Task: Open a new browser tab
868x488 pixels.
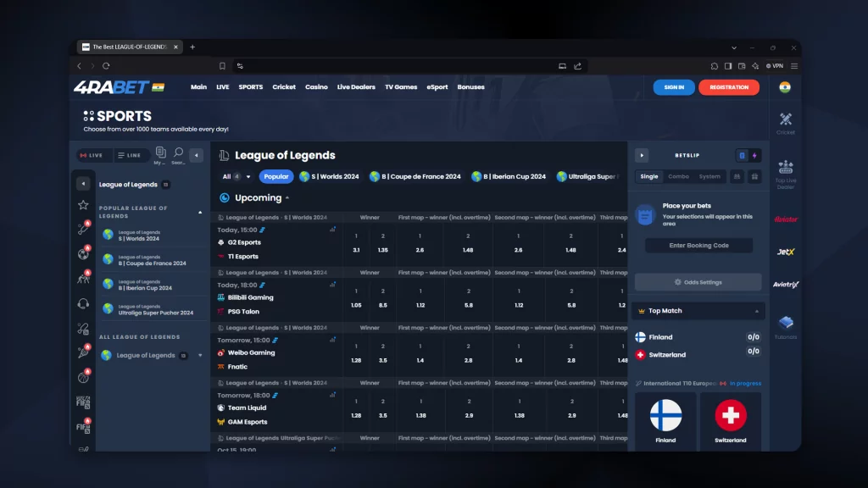Action: tap(192, 47)
